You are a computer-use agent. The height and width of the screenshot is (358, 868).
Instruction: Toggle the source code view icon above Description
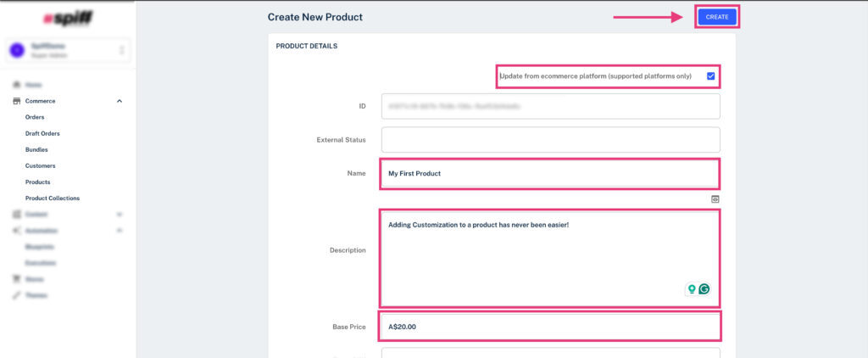pos(715,199)
